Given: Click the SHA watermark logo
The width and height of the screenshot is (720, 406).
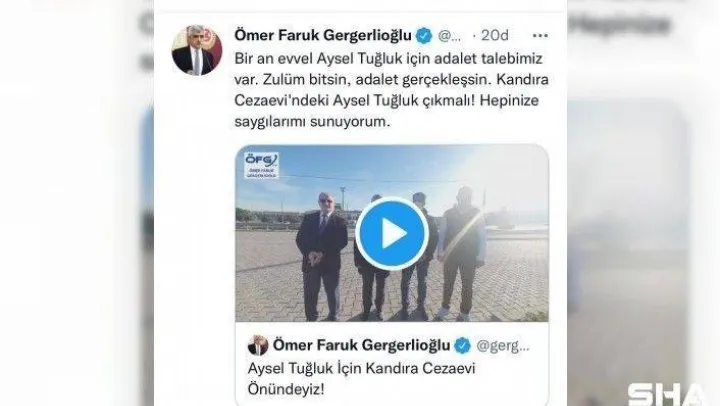Looking at the screenshot, I should (667, 394).
